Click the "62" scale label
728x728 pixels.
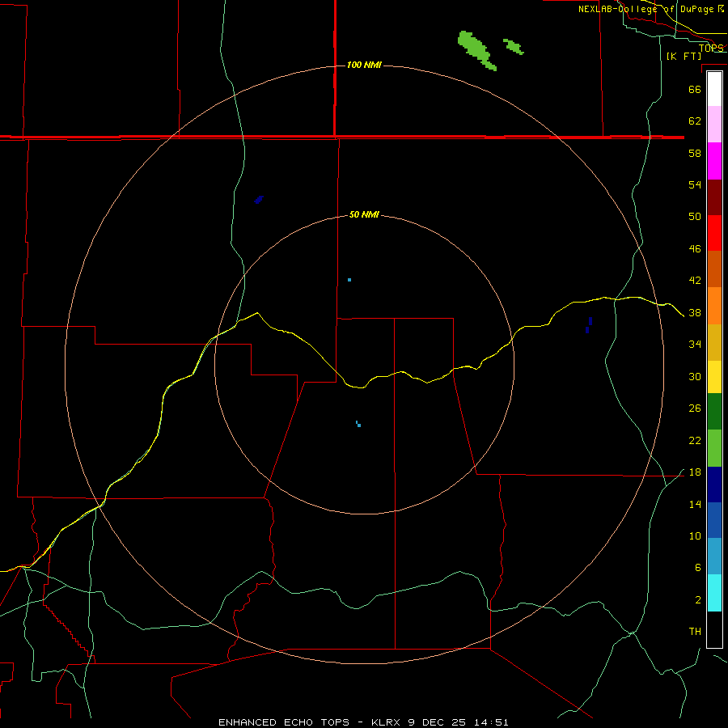coord(695,121)
